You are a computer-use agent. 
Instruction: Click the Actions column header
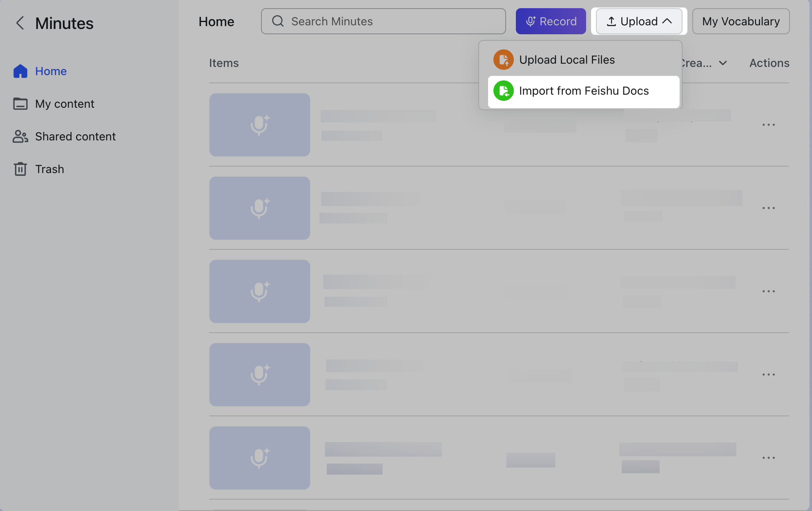tap(769, 63)
